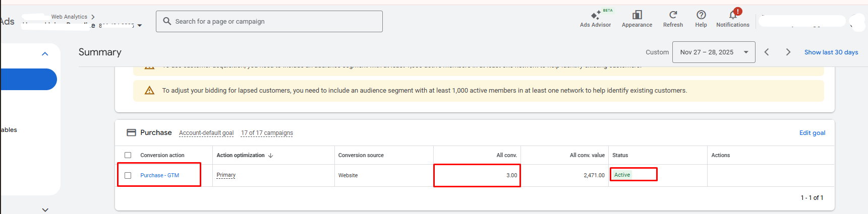Open the Notifications bell
868x214 pixels.
coord(733,15)
